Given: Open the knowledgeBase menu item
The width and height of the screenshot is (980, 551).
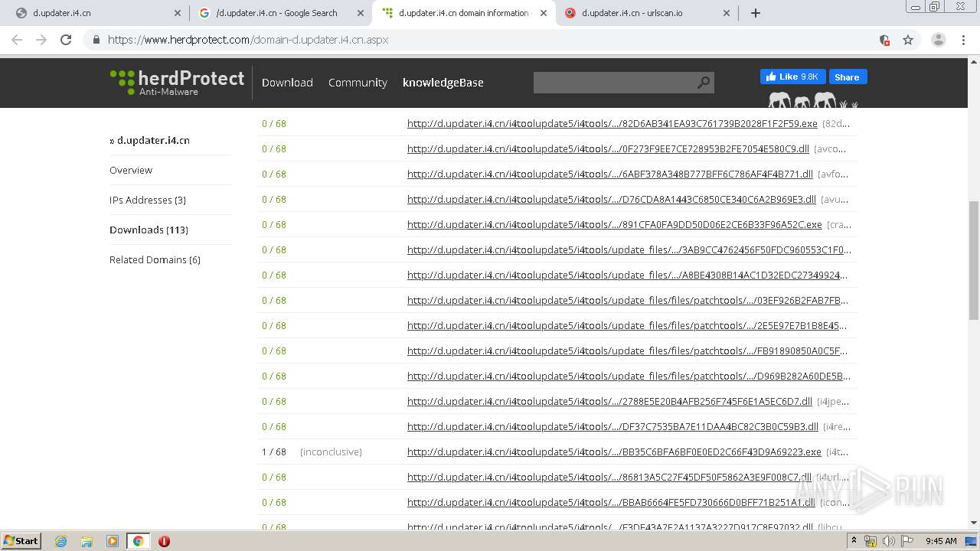Looking at the screenshot, I should [x=443, y=83].
